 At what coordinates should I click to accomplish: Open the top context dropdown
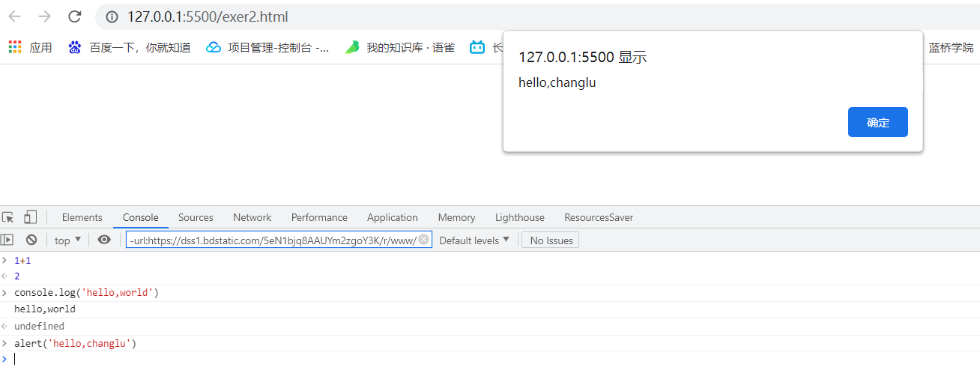tap(68, 240)
